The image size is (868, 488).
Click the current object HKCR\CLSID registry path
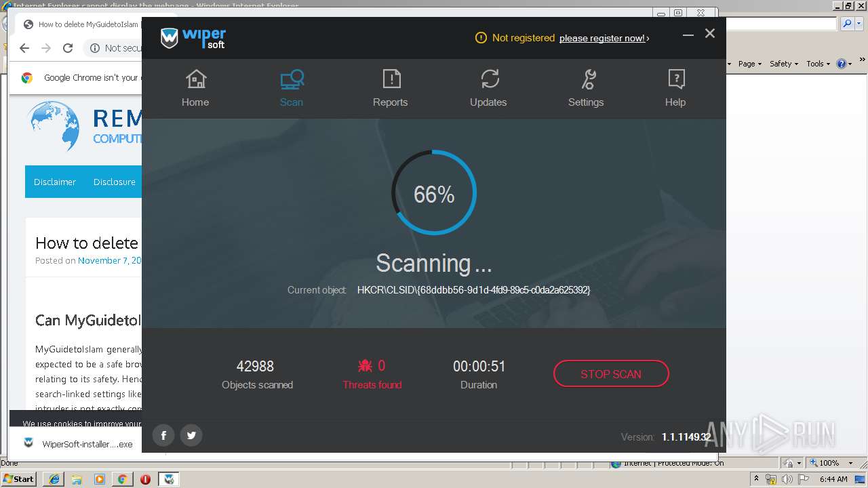473,289
